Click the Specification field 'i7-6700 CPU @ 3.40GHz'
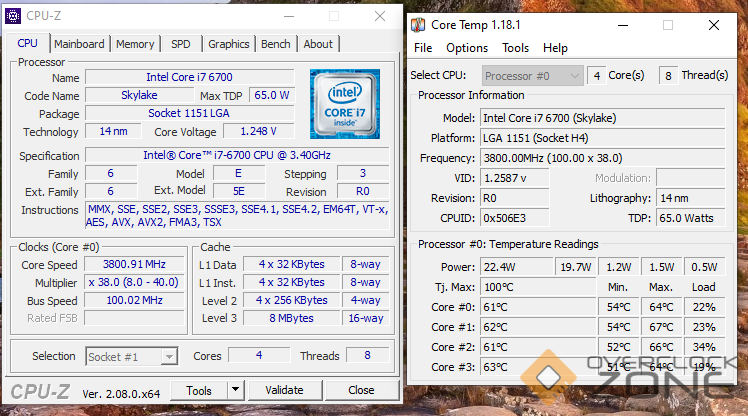Screen dimensions: 748x416 point(237,156)
